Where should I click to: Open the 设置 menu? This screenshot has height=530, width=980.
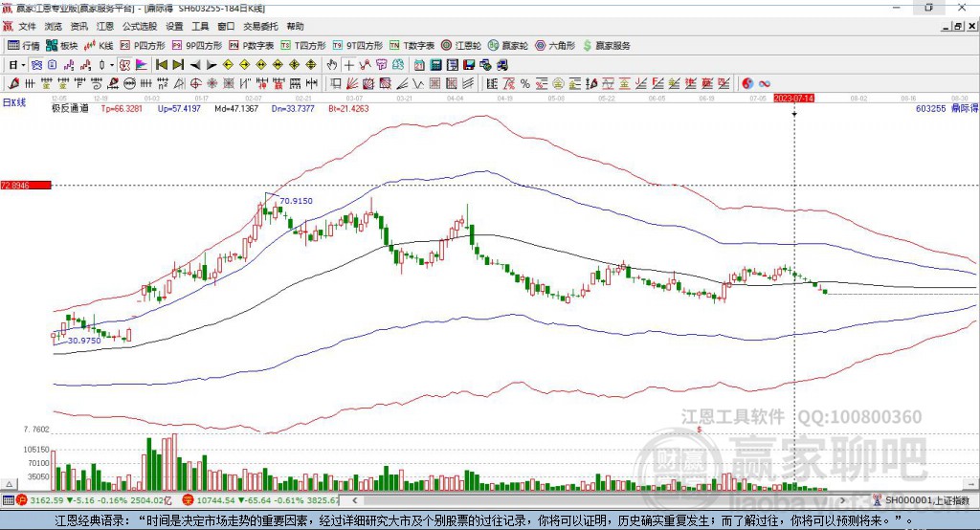pos(174,26)
